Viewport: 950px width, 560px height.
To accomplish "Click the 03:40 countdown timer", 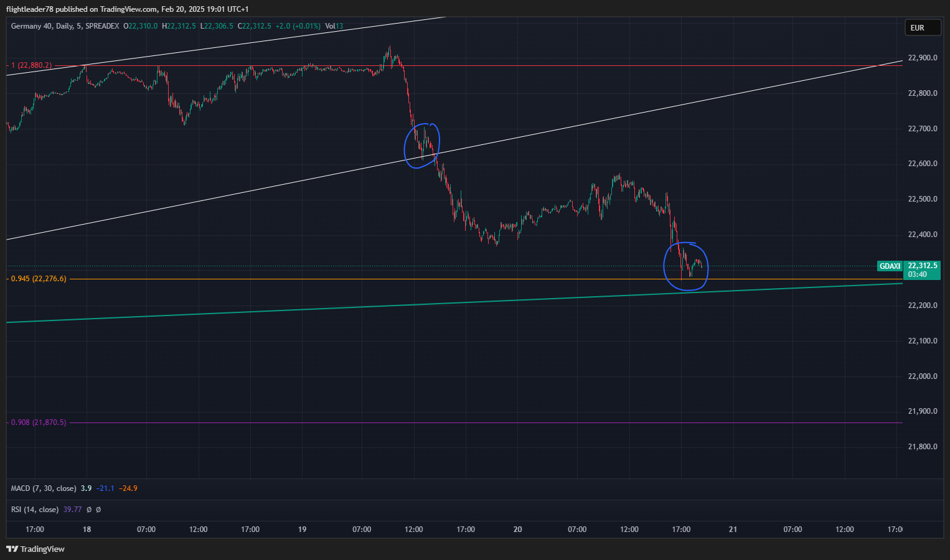I will click(x=918, y=274).
